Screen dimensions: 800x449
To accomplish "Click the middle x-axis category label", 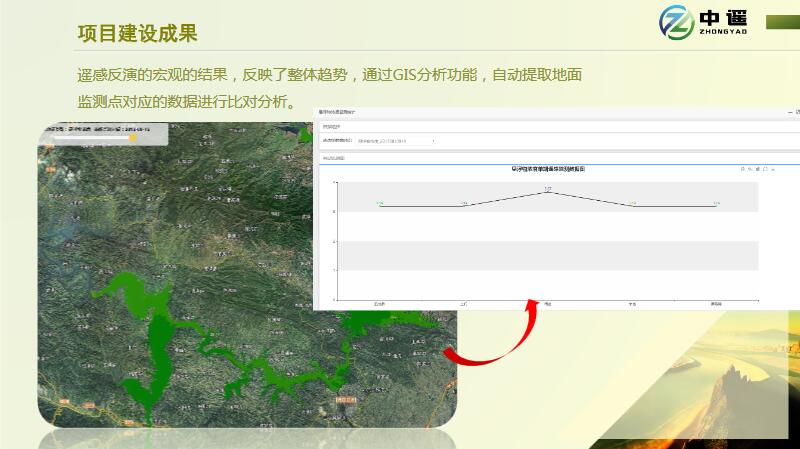I will (x=548, y=303).
